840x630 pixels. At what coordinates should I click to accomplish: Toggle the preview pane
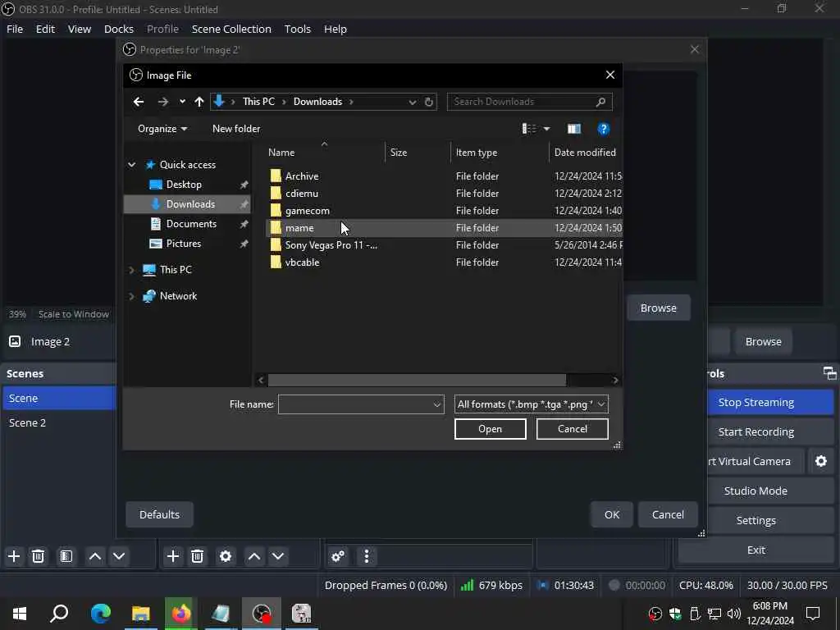(573, 129)
